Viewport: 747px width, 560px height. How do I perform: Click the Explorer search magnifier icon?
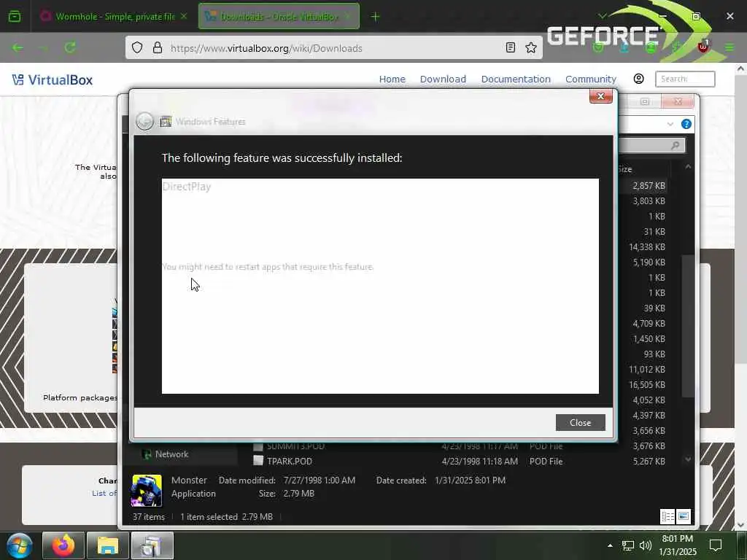675,146
